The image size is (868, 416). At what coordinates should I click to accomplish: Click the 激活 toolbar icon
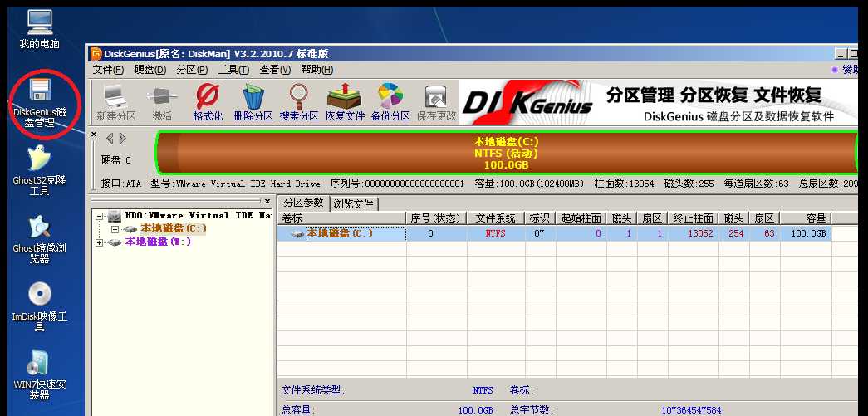pos(162,103)
